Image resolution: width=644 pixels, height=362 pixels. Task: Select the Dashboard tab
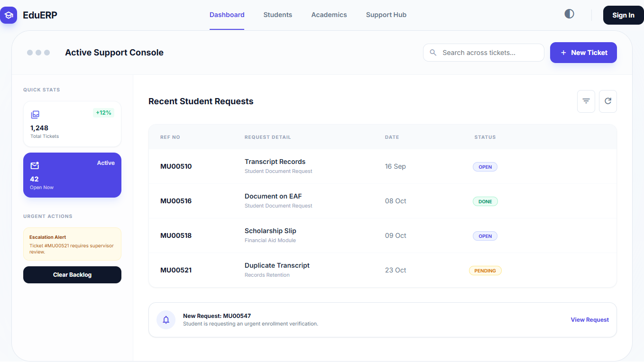click(x=227, y=15)
